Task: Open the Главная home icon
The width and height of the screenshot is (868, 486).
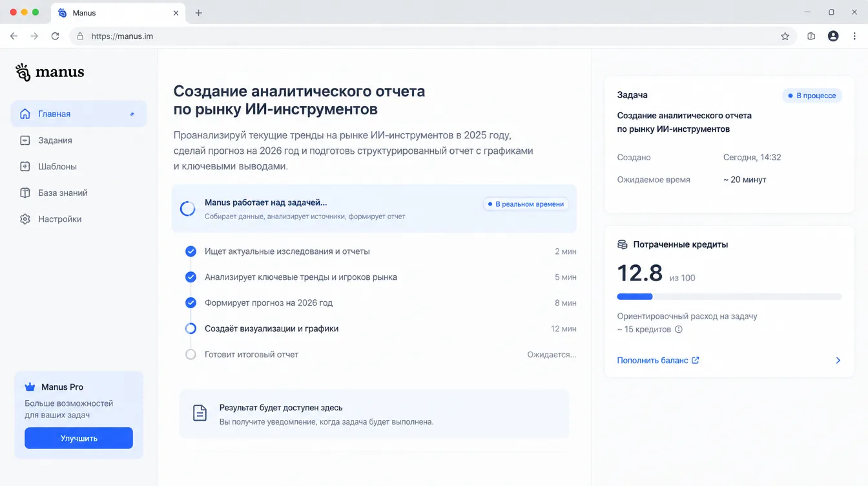Action: tap(25, 114)
